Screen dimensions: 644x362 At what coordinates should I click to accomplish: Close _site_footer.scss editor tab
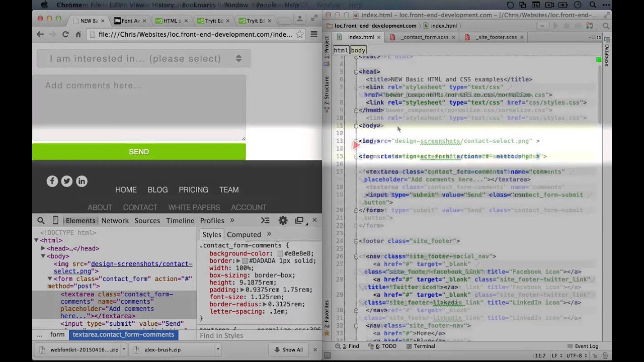coord(522,37)
